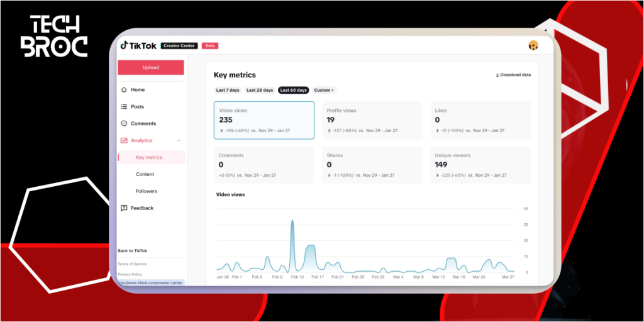This screenshot has height=322, width=644.
Task: Click the Creator Center badge
Action: tap(179, 45)
